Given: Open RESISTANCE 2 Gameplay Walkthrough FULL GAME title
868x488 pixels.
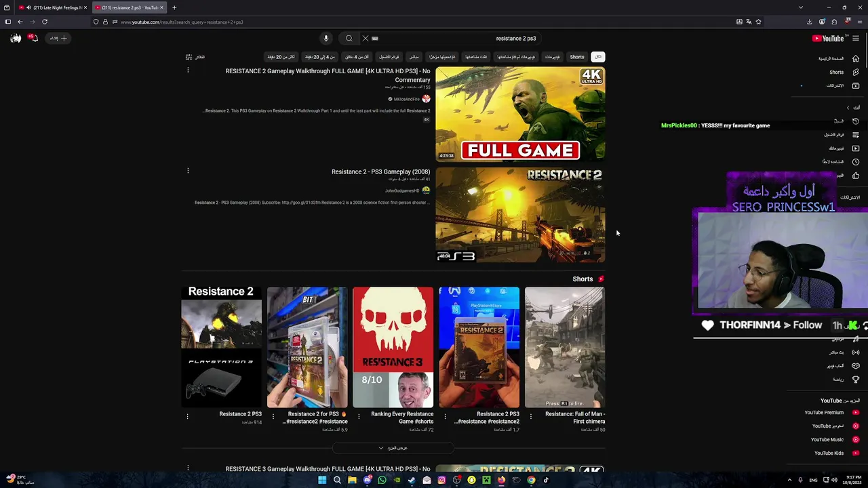Looking at the screenshot, I should click(328, 75).
